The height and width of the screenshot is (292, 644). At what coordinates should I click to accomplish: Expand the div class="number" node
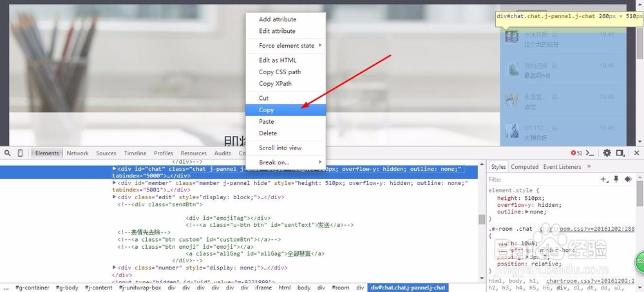coord(115,268)
